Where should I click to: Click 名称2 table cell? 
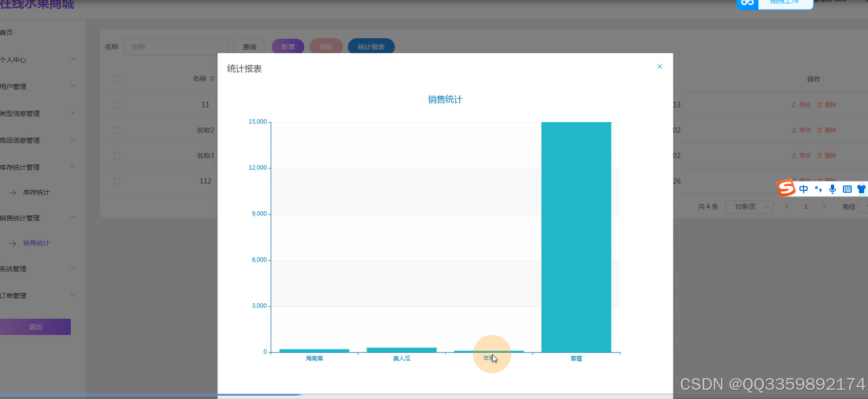[205, 130]
